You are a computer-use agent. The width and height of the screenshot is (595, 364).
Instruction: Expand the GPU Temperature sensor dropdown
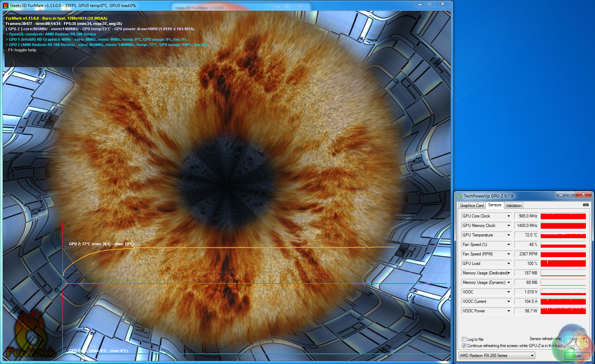(508, 235)
